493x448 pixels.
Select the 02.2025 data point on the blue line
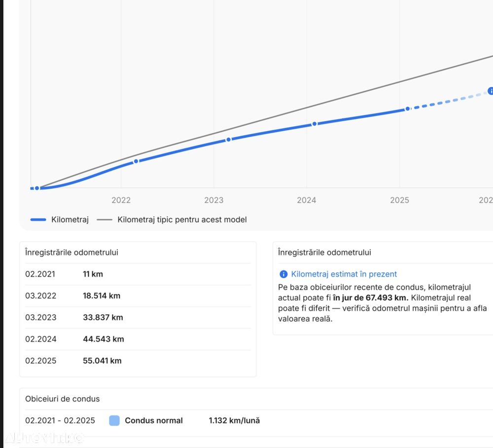[407, 109]
